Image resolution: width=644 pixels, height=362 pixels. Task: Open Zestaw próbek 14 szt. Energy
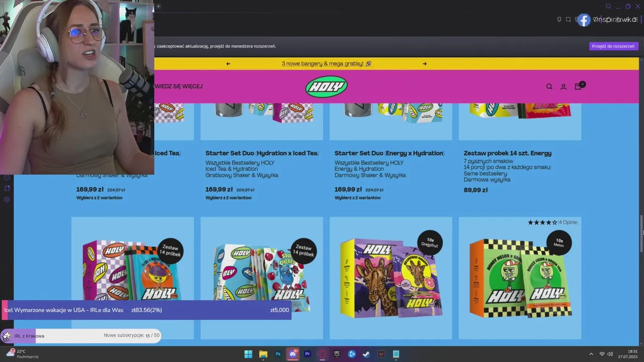[x=508, y=153]
